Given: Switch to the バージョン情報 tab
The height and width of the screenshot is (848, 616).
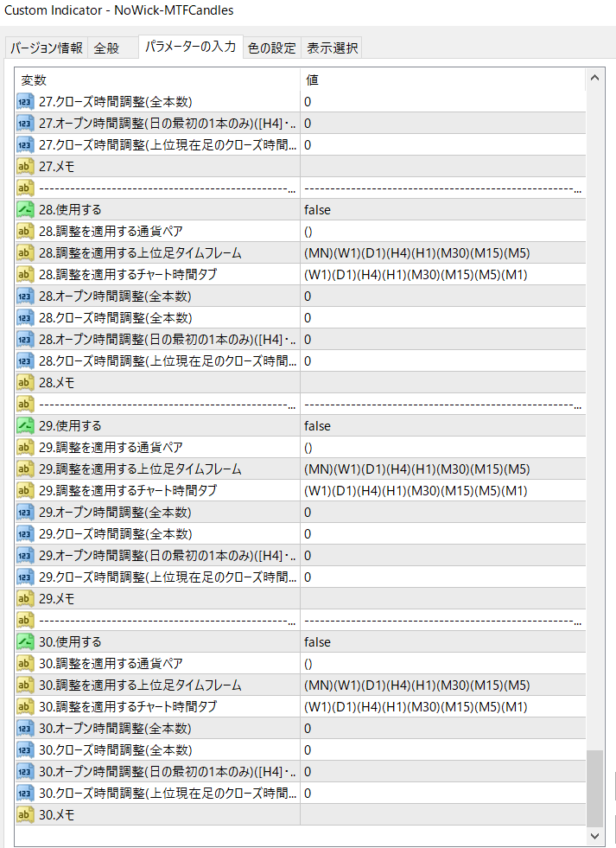Looking at the screenshot, I should click(x=47, y=48).
